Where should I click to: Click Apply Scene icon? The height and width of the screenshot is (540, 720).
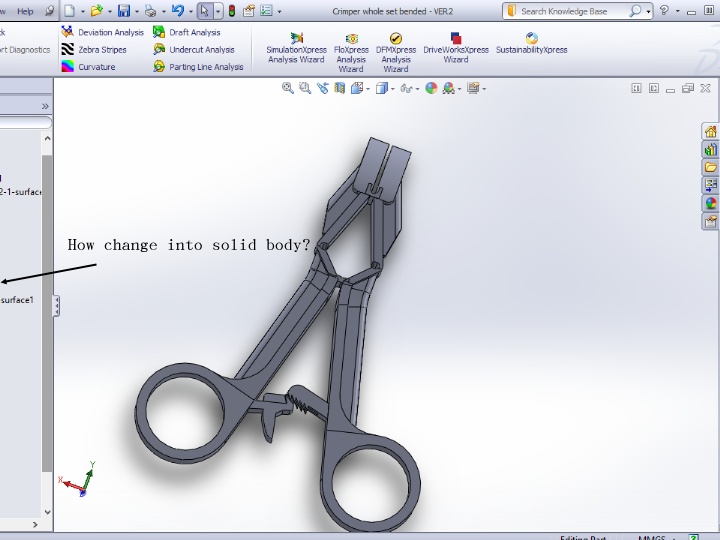tap(448, 88)
